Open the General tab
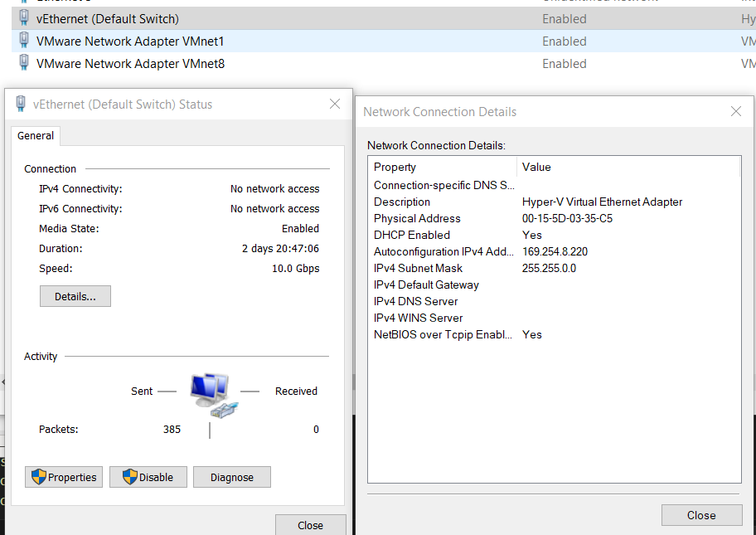756x535 pixels. (x=36, y=135)
